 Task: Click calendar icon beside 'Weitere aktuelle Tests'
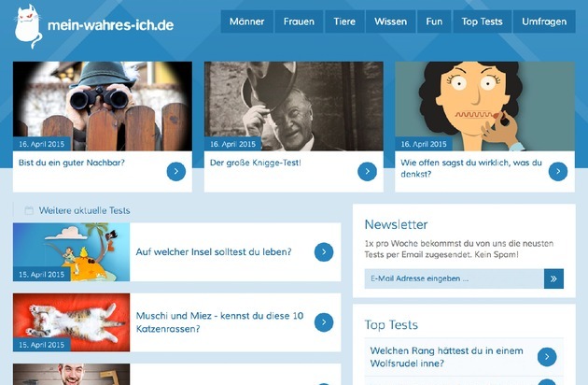click(29, 210)
